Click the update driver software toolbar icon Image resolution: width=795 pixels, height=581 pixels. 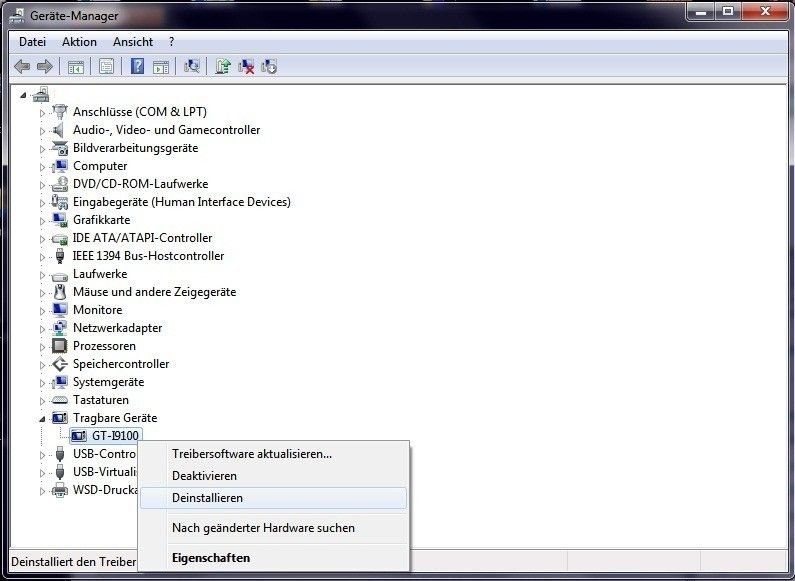pos(223,66)
